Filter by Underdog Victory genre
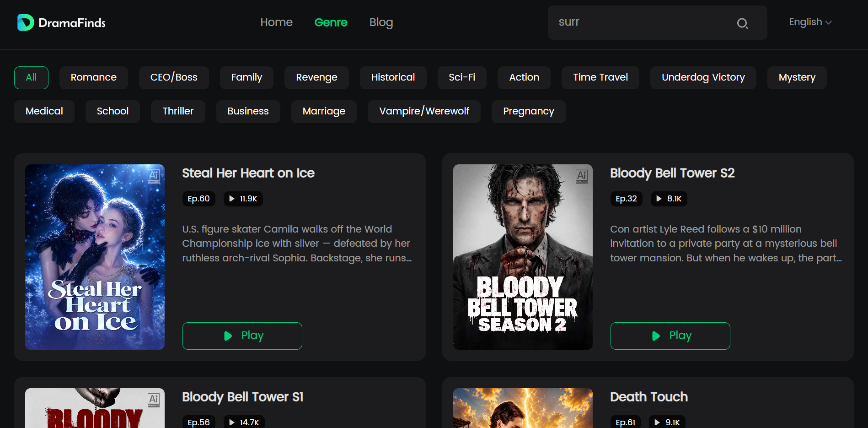The image size is (868, 428). coord(703,77)
